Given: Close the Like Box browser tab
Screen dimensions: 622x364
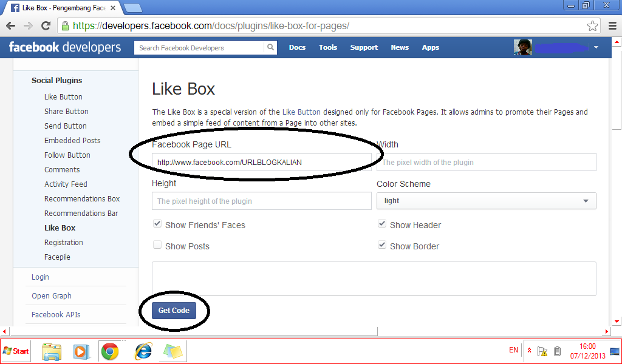Looking at the screenshot, I should 113,7.
